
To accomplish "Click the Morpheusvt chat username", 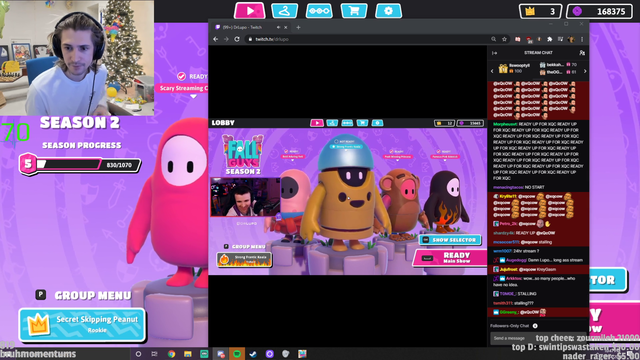I will pos(505,124).
